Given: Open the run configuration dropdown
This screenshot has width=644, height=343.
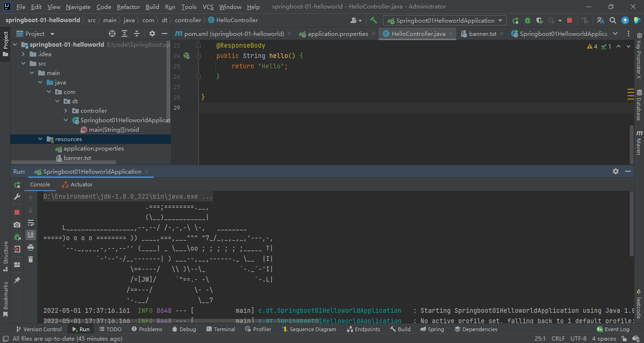Looking at the screenshot, I should [445, 20].
